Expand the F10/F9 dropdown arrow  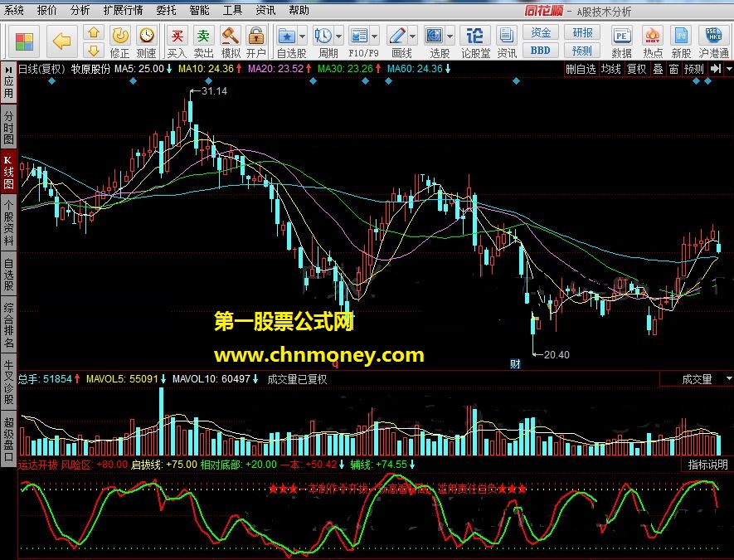tap(375, 36)
